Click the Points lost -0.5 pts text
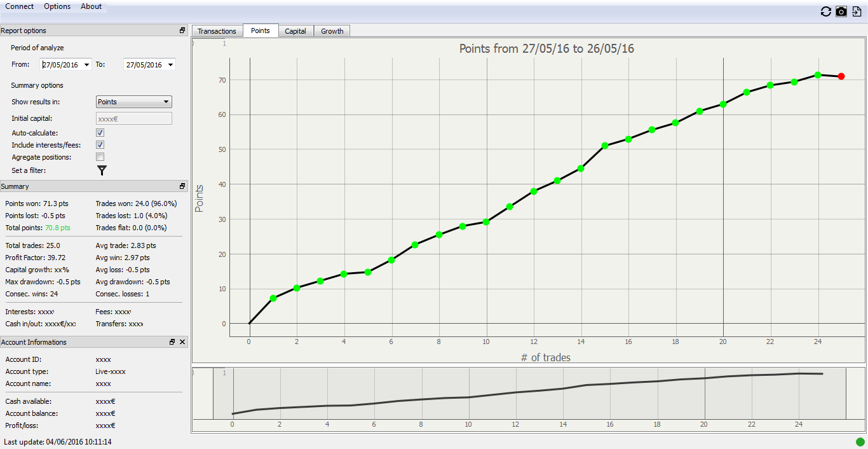This screenshot has width=868, height=449. (36, 216)
